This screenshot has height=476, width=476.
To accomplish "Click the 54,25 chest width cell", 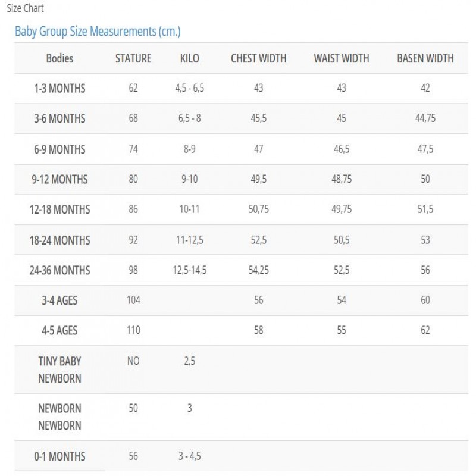I will pos(258,270).
